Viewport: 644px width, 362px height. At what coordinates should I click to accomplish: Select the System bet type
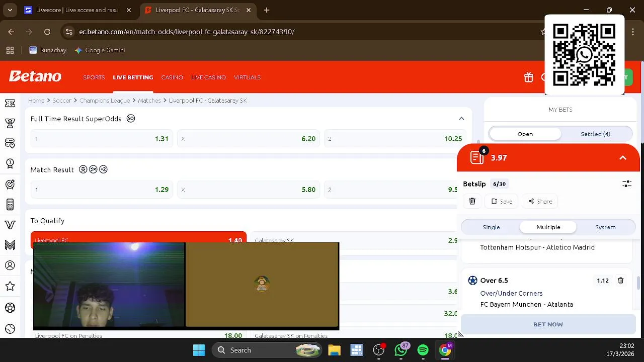pyautogui.click(x=605, y=227)
